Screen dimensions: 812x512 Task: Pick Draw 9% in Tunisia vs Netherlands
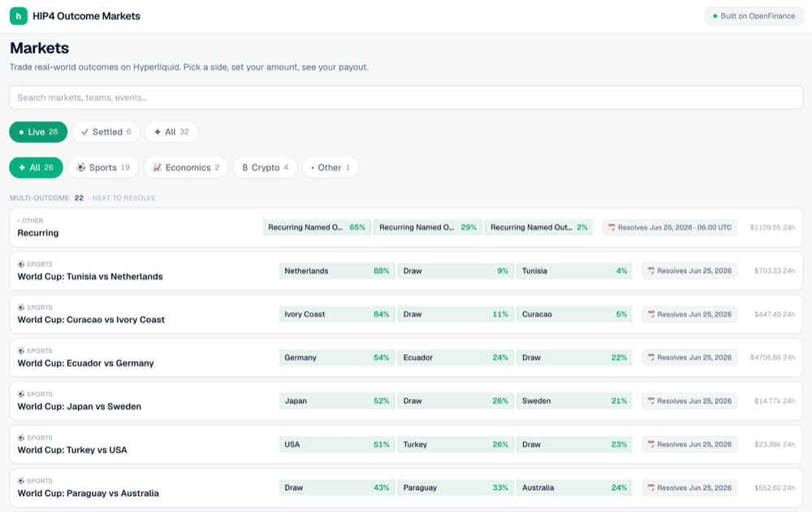tap(456, 271)
